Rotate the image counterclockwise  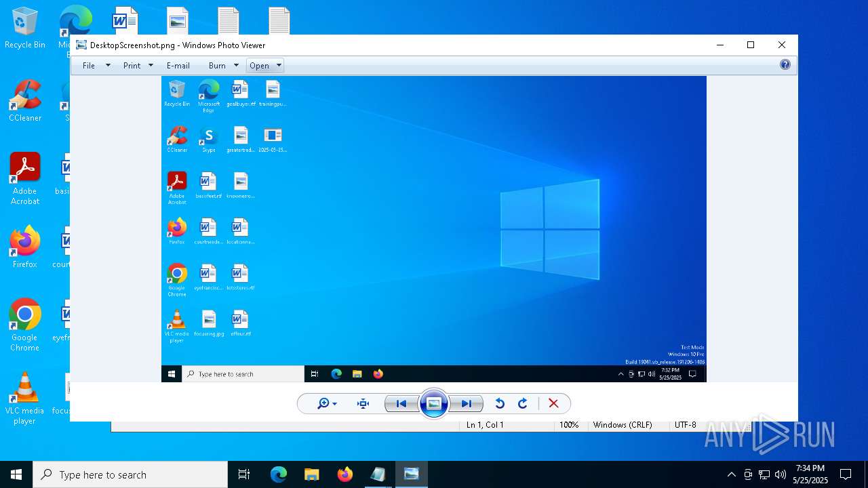click(500, 404)
